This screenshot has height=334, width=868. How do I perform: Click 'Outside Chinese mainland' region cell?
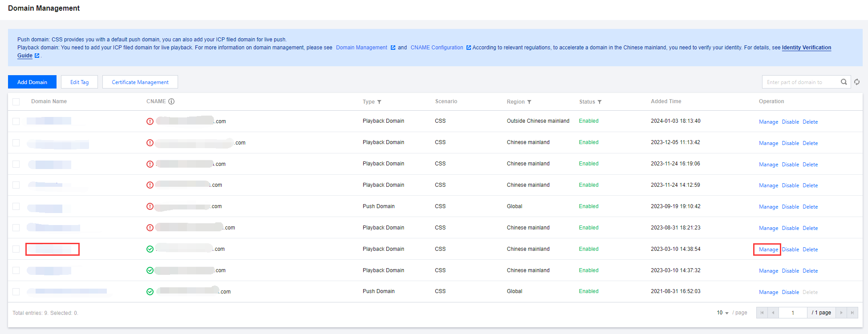(538, 121)
